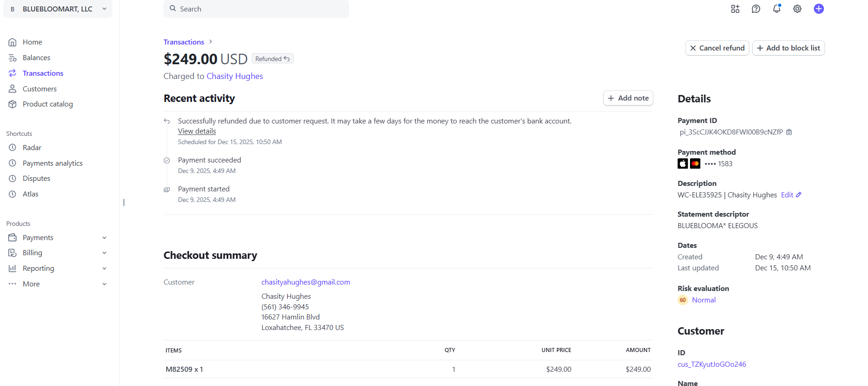Click the clock icon next to Disputes
The image size is (868, 386).
pos(12,179)
